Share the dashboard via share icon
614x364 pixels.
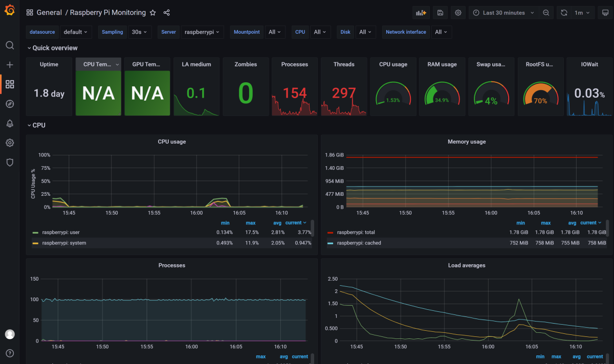click(x=166, y=12)
